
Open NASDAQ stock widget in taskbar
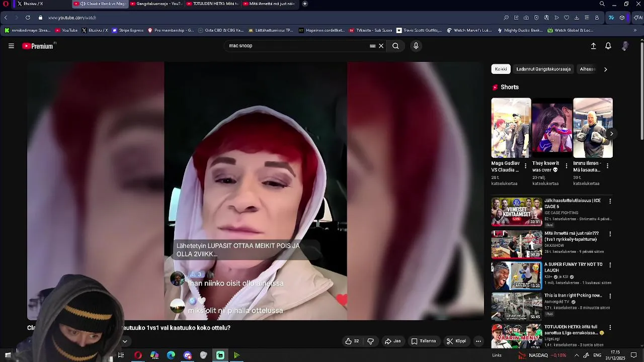pyautogui.click(x=542, y=355)
